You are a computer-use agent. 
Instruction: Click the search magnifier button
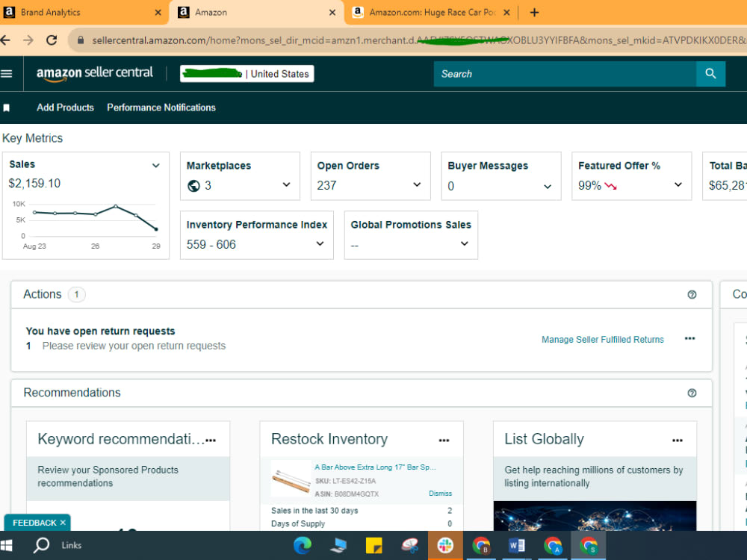[x=710, y=74]
